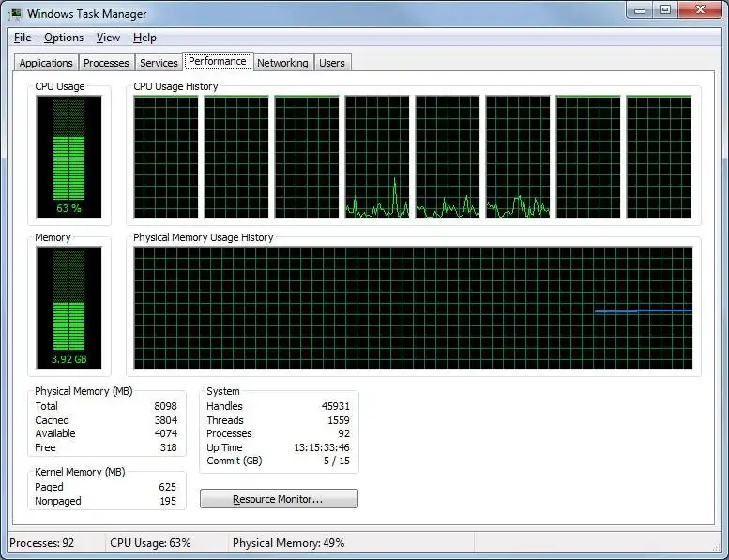This screenshot has height=560, width=729.
Task: Click 'Physical Memory: 49%' in the status bar
Action: click(x=288, y=543)
